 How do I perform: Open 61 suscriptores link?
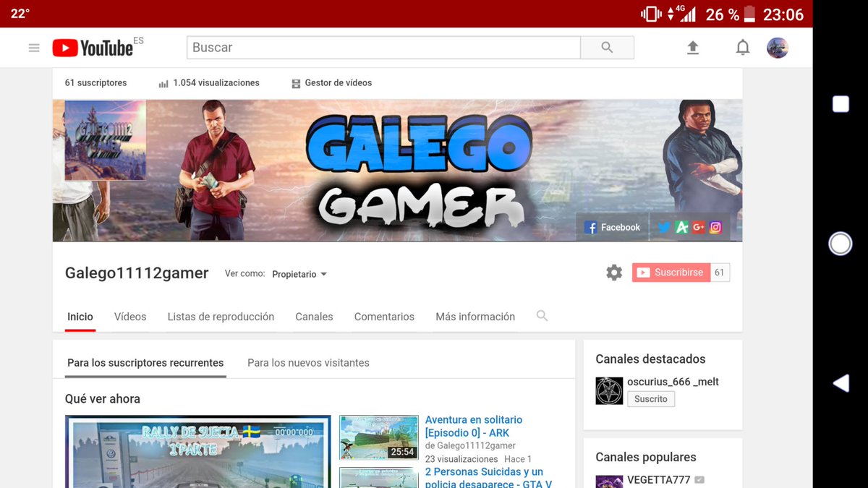pos(95,83)
